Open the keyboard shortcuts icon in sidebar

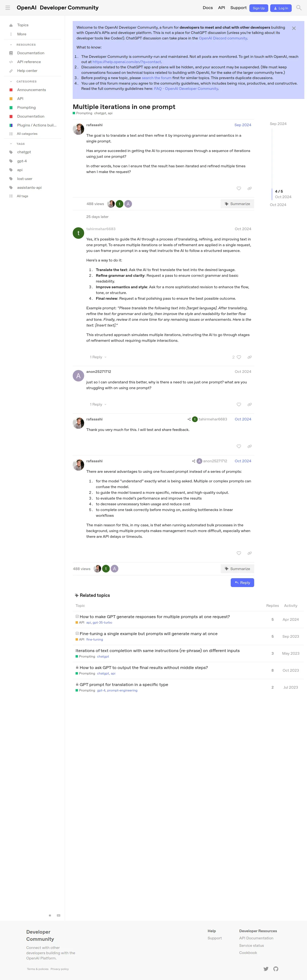pyautogui.click(x=59, y=915)
